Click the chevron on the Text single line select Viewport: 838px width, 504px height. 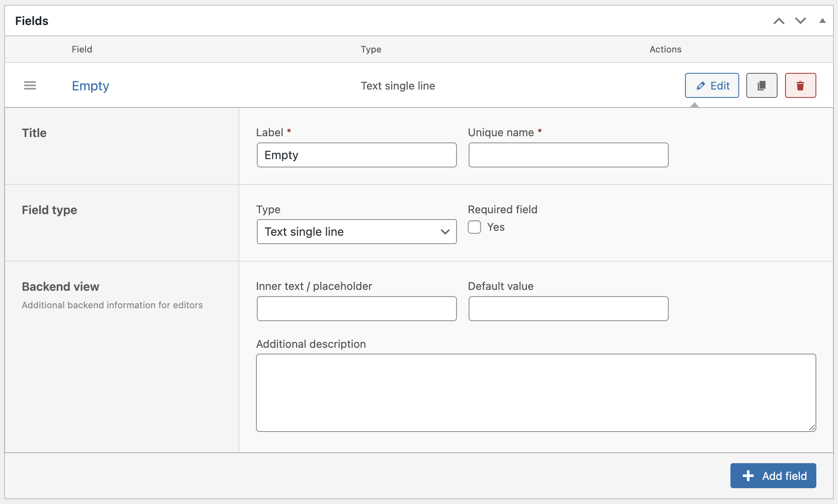pos(444,232)
